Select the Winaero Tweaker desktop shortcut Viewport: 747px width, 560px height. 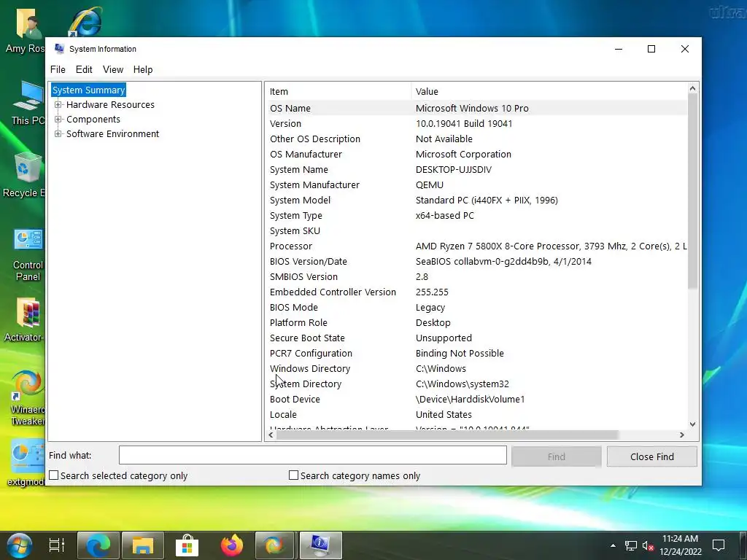[x=28, y=398]
